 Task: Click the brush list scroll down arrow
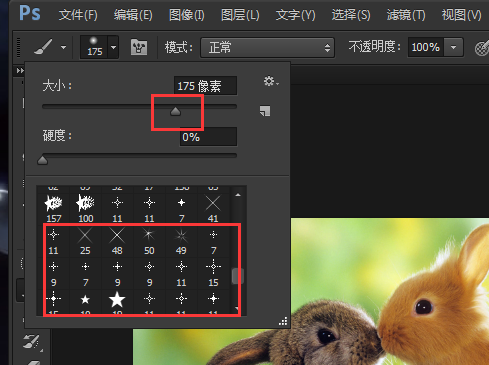(238, 309)
